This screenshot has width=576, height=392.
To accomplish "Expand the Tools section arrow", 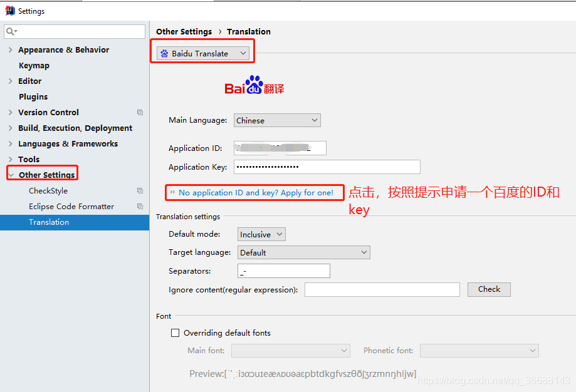I will click(x=10, y=159).
